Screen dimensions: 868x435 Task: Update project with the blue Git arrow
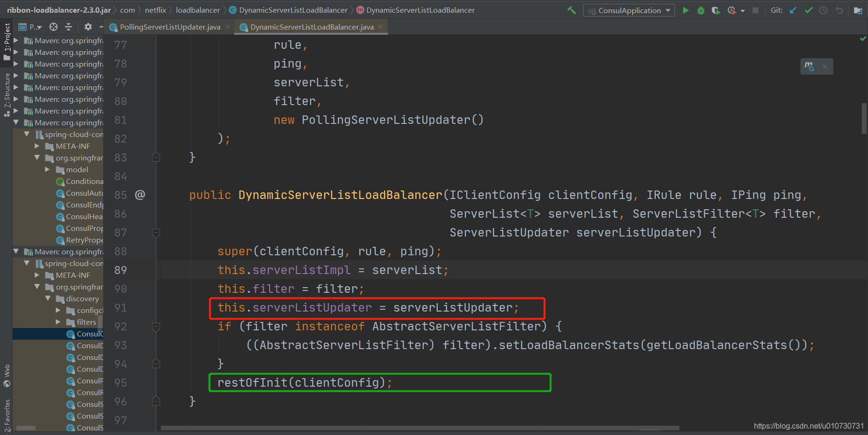coord(793,10)
